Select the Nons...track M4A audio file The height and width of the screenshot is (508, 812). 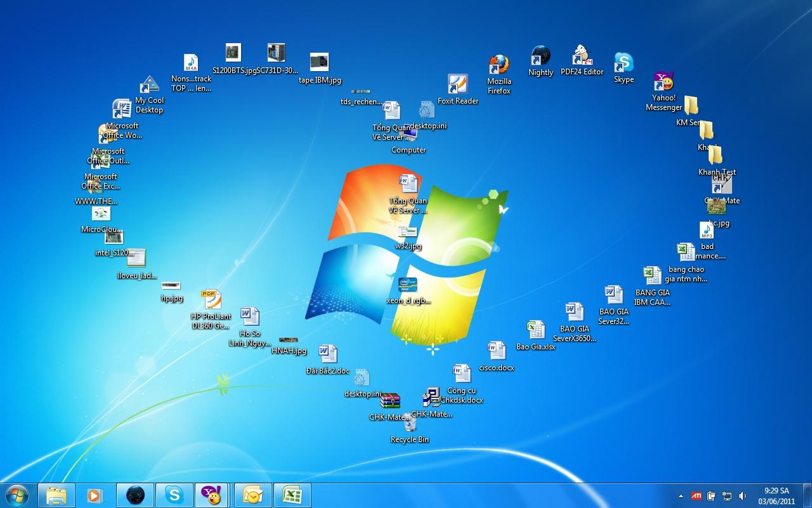pos(191,62)
